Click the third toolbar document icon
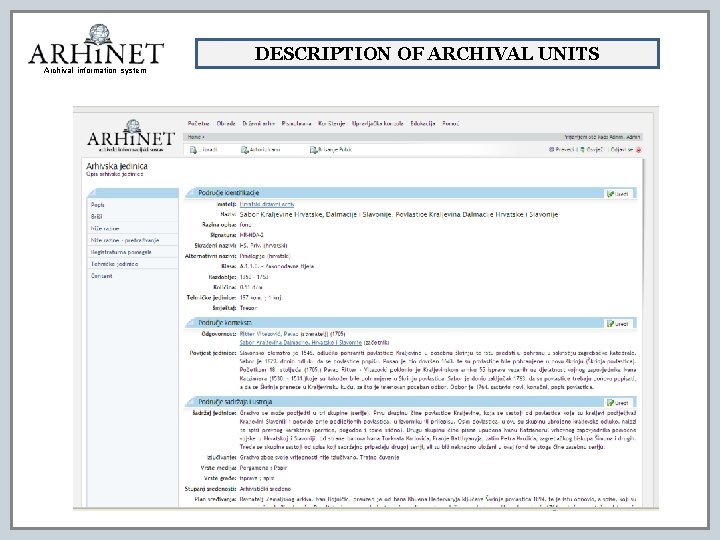The image size is (720, 540). (313, 150)
